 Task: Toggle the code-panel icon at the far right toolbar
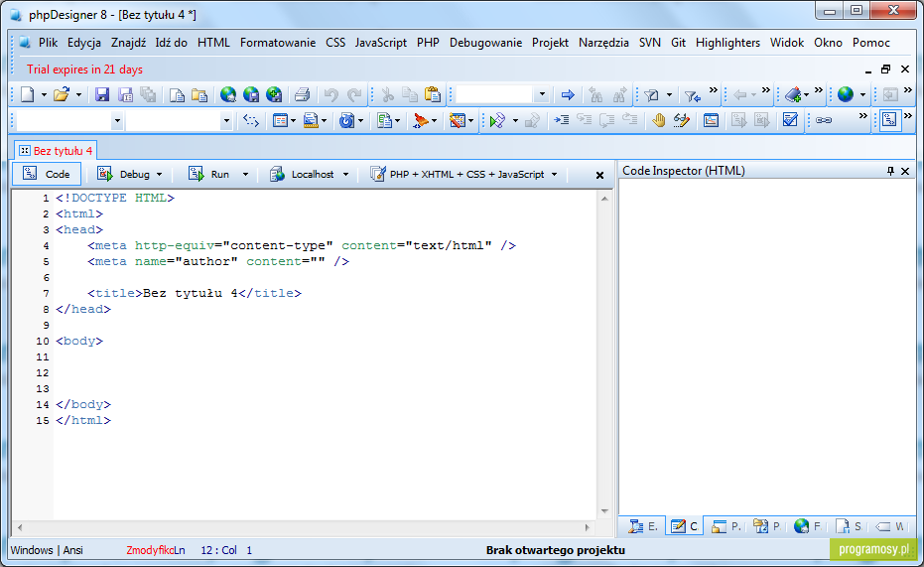(x=889, y=120)
